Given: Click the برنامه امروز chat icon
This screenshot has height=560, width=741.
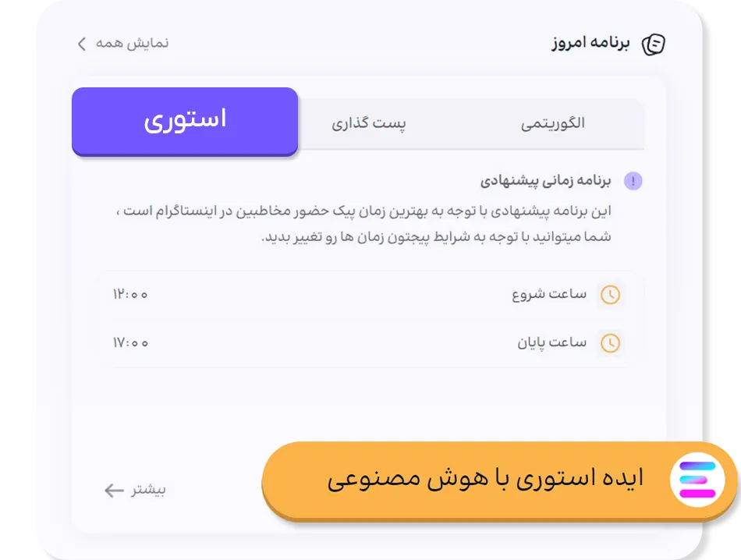Looking at the screenshot, I should click(x=653, y=44).
